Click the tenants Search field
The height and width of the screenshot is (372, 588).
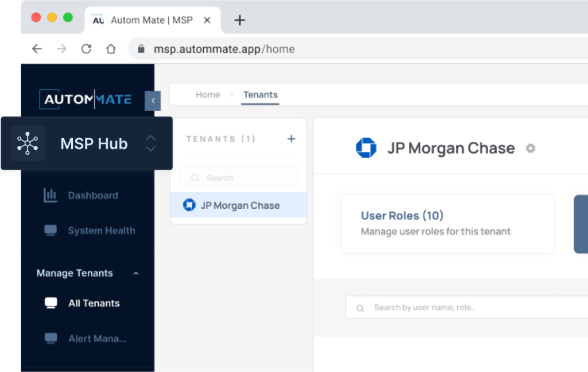[x=238, y=178]
